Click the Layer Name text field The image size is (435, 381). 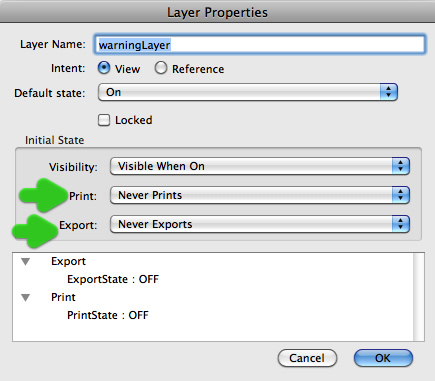[259, 44]
